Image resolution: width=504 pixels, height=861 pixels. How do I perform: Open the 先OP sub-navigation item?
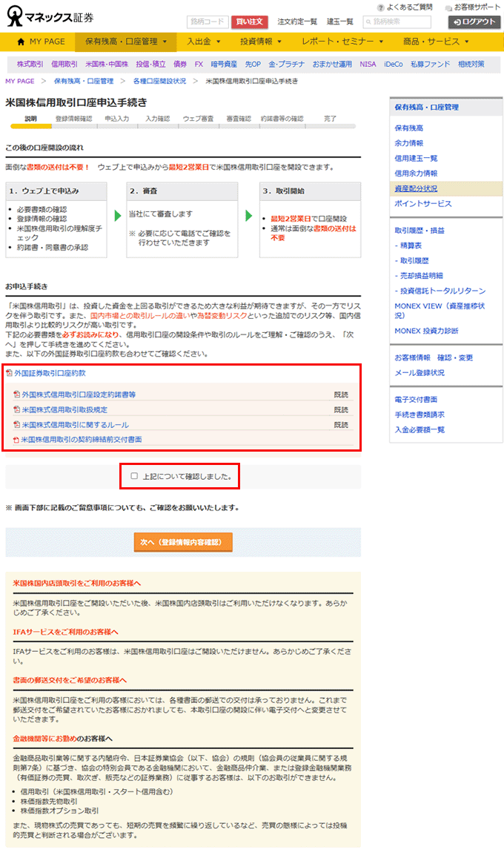(x=253, y=65)
